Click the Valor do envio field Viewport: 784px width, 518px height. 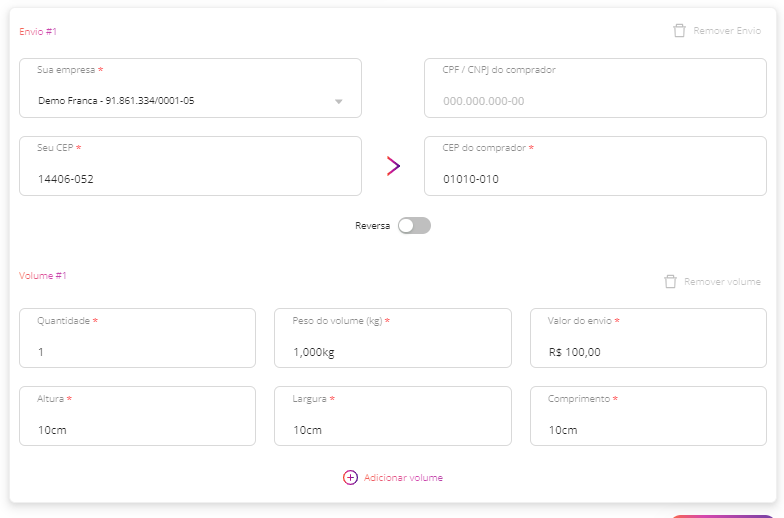click(648, 338)
